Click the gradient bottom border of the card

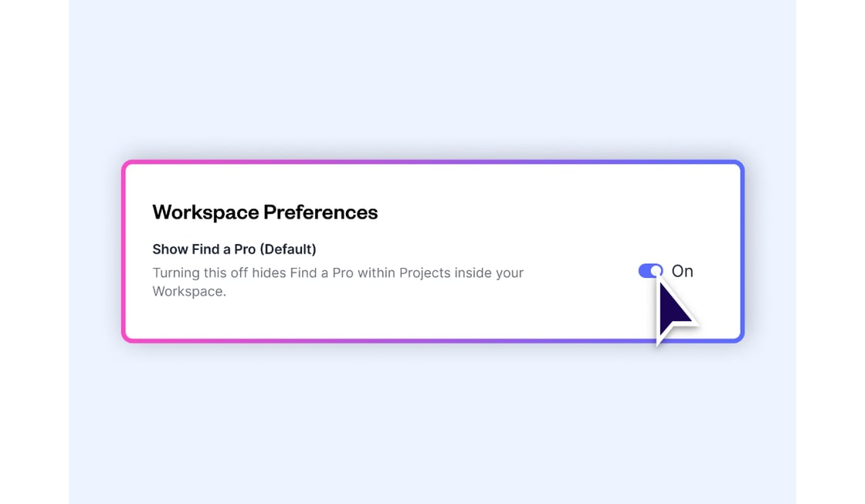pos(432,340)
